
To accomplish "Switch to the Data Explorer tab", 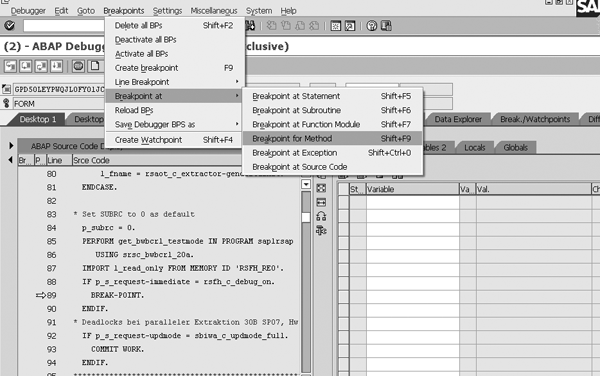I will pos(458,119).
